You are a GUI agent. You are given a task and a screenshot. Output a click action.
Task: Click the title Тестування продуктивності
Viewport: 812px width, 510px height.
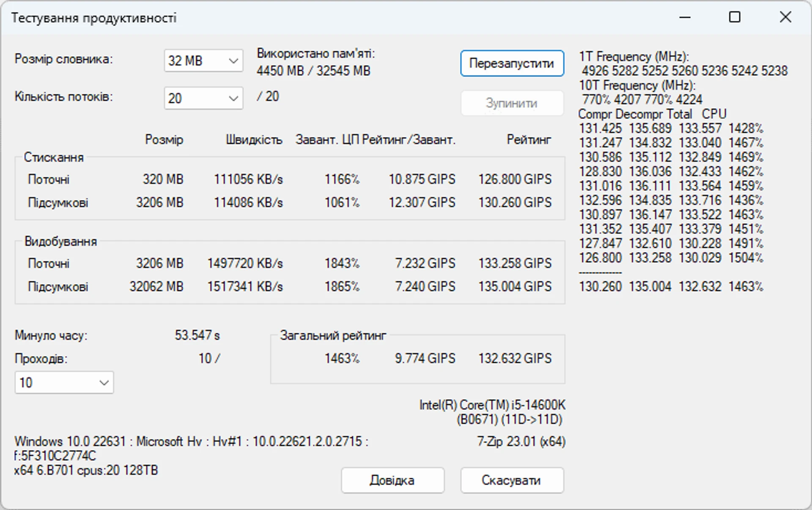[x=94, y=18]
